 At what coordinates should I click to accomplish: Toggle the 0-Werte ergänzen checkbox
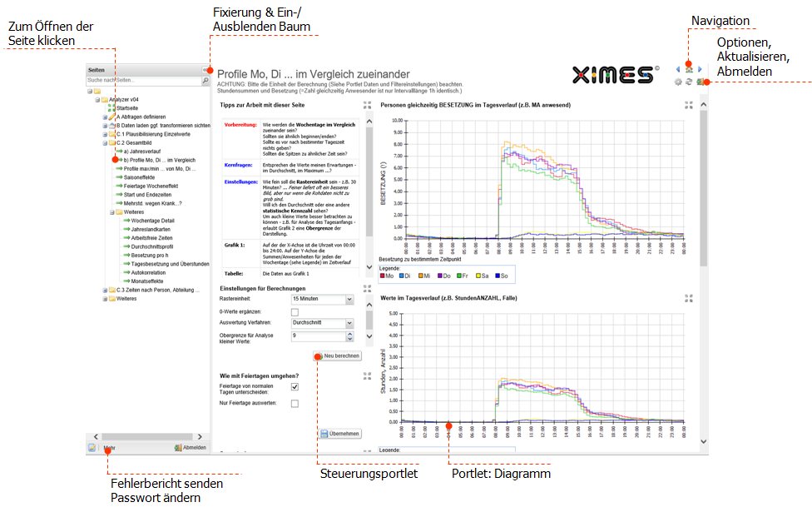(x=295, y=312)
